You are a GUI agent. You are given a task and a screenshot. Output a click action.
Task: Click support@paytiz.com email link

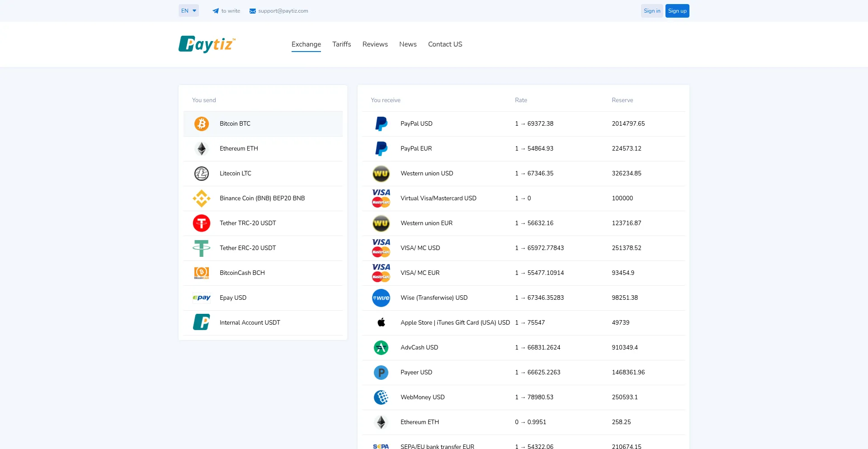283,11
